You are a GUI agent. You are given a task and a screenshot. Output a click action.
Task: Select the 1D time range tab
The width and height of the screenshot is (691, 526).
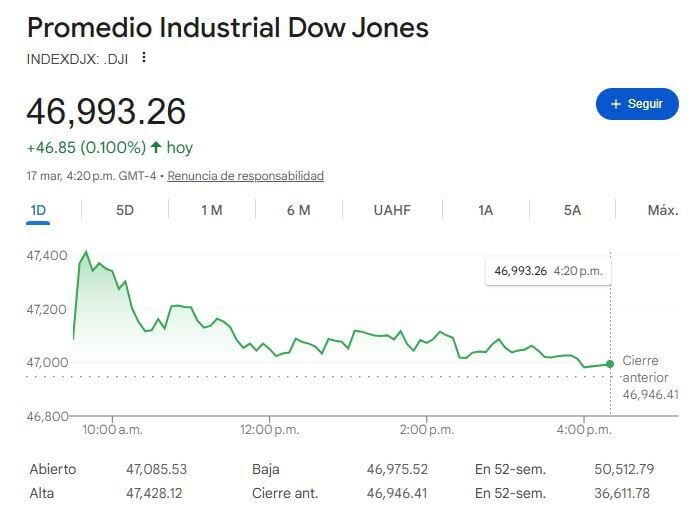(39, 210)
